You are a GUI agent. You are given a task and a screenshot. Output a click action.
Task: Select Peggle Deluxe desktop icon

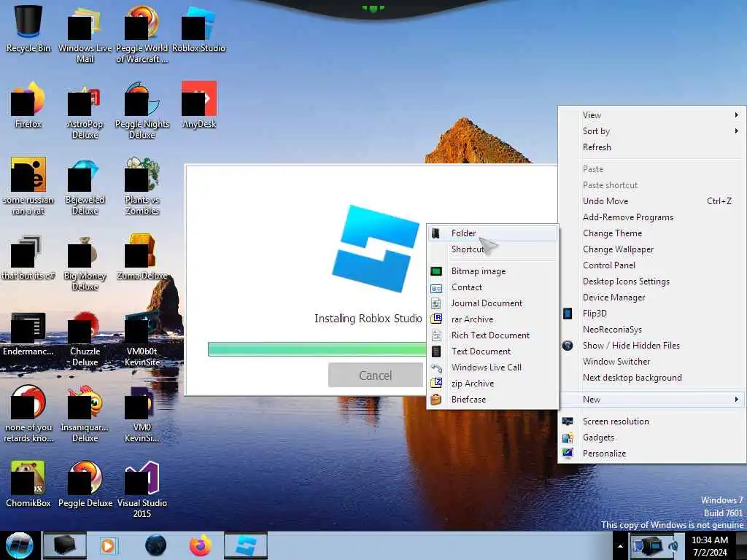click(85, 484)
